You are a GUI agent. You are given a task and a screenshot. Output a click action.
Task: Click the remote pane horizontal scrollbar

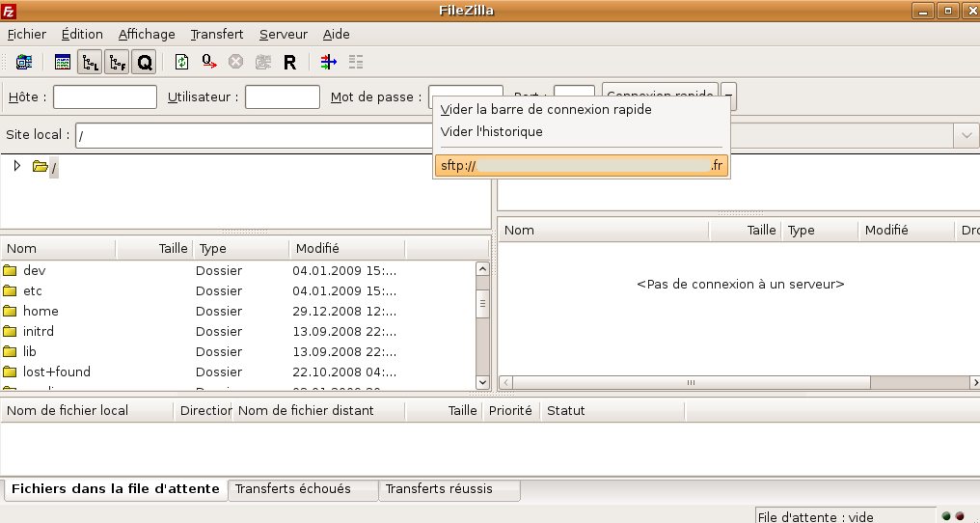690,383
